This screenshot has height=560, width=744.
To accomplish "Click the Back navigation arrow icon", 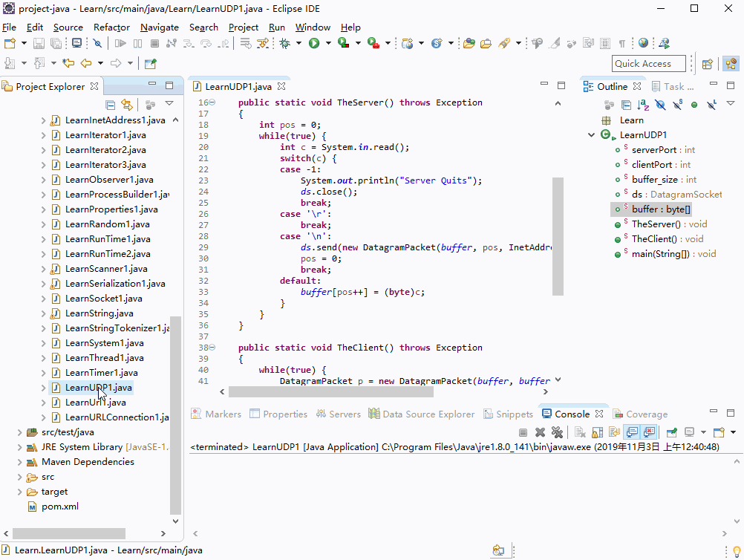I will [86, 63].
